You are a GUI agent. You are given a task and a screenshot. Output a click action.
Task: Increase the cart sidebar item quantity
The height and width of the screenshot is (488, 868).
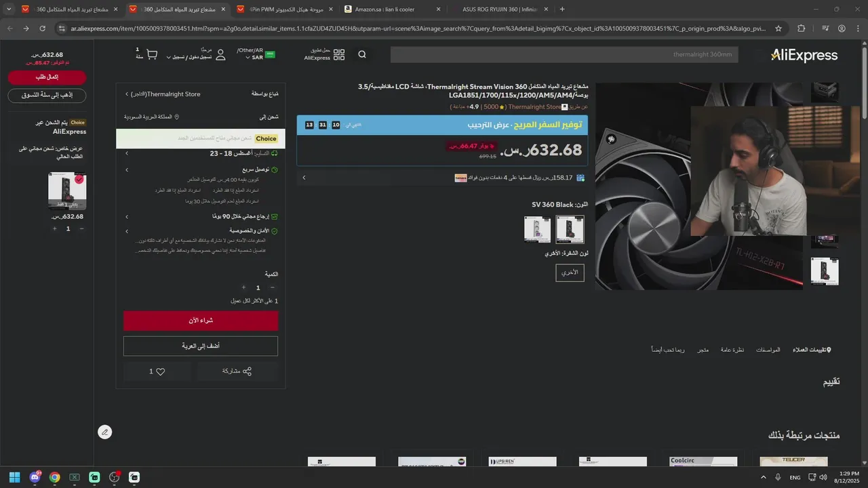tap(54, 229)
